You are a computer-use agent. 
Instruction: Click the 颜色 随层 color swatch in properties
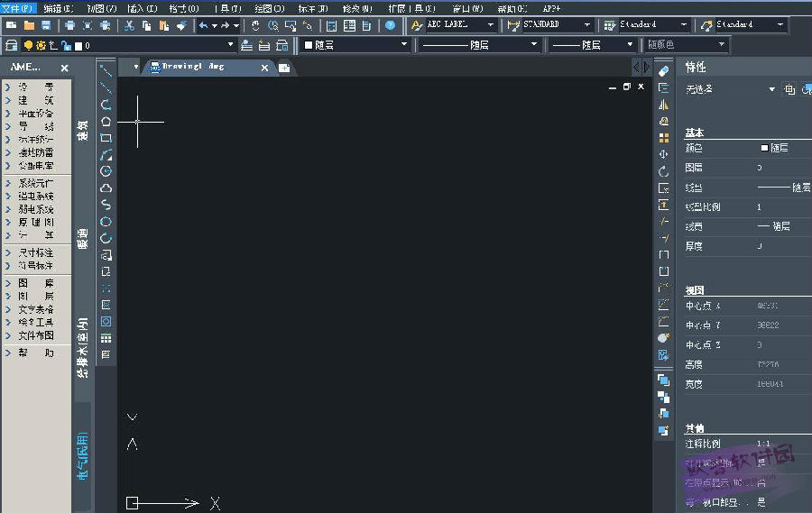(x=764, y=148)
